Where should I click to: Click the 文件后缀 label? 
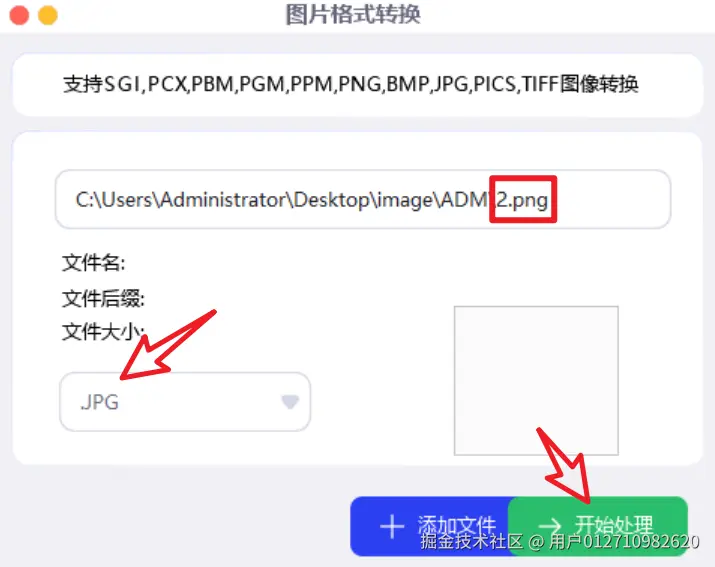pyautogui.click(x=103, y=299)
